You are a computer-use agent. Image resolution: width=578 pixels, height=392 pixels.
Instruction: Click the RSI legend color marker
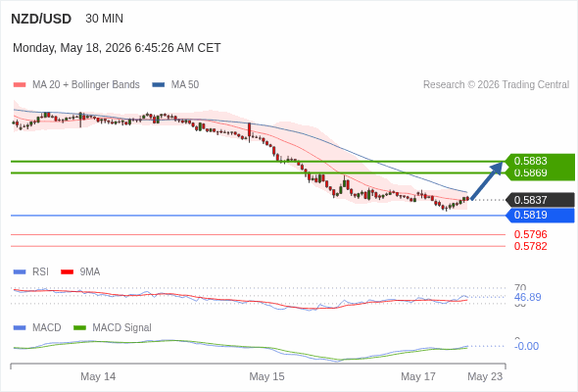20,272
